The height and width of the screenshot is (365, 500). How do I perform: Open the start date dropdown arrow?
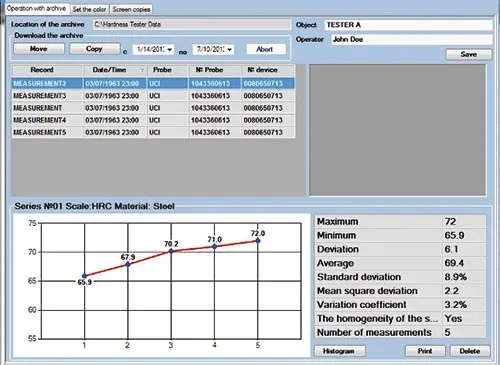(170, 49)
